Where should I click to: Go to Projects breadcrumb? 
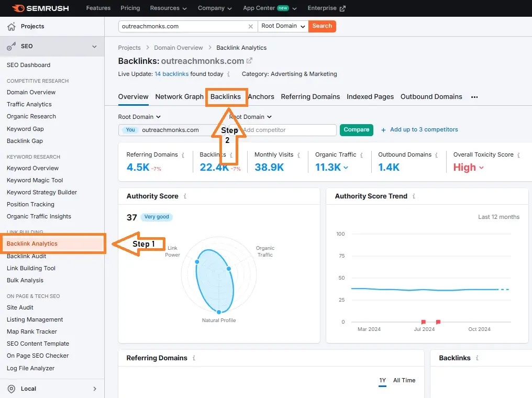pyautogui.click(x=129, y=48)
